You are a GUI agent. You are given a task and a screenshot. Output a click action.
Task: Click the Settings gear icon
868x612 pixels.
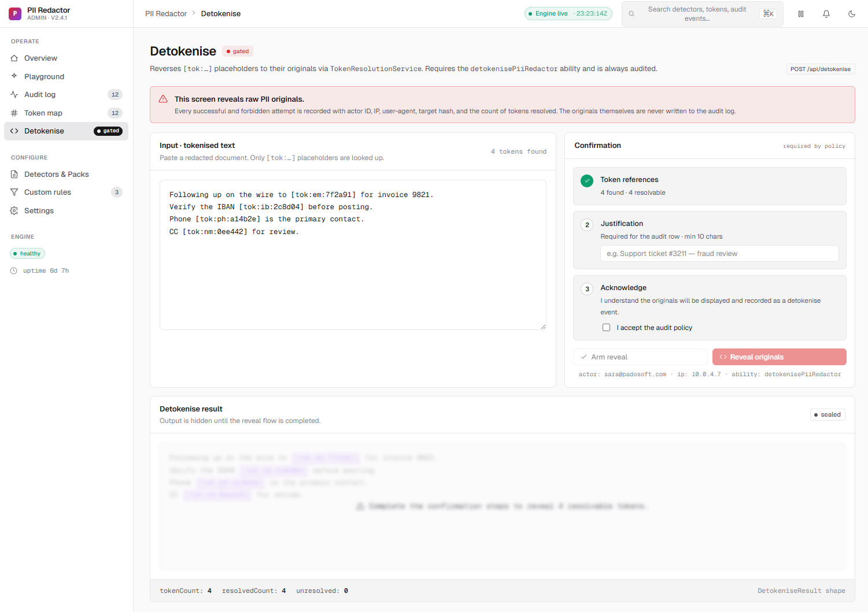point(14,210)
